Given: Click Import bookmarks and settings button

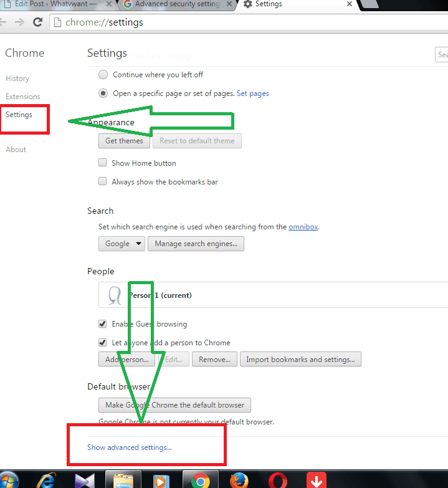Looking at the screenshot, I should [x=300, y=360].
